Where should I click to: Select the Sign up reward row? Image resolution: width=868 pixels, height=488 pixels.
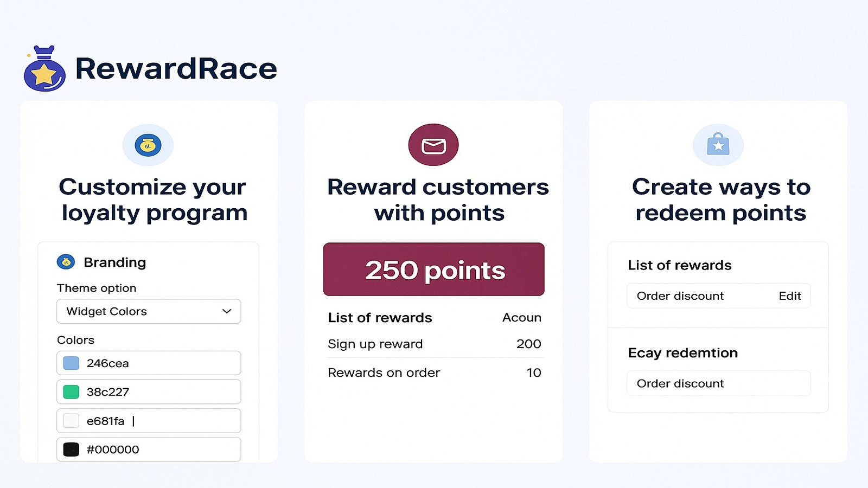[x=435, y=344]
